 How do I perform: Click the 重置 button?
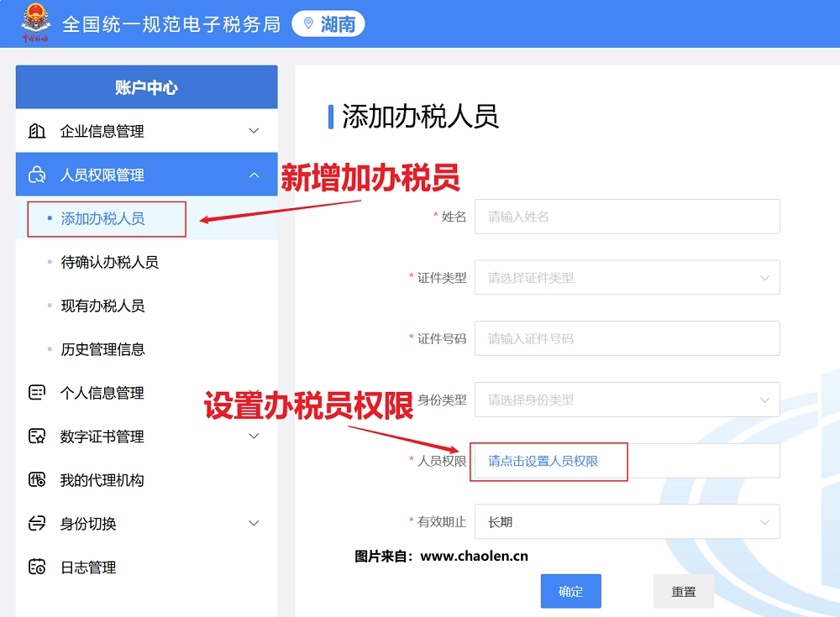click(684, 591)
